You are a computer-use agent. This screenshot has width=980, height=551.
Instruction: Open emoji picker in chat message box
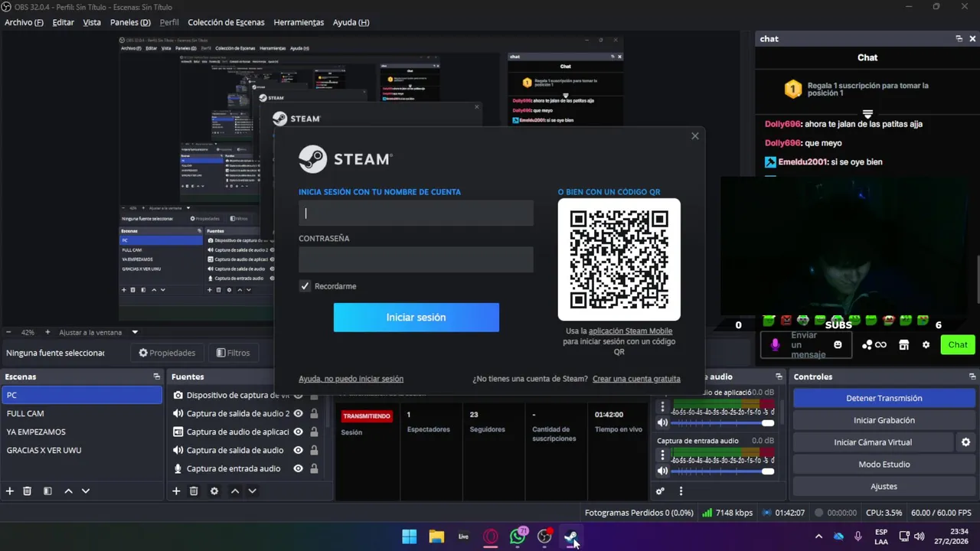(838, 345)
